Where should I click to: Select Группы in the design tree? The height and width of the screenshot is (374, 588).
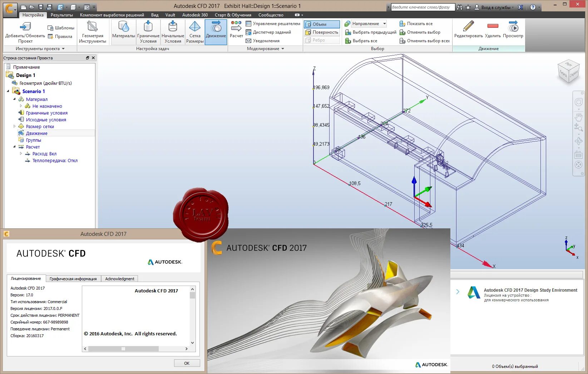(x=33, y=140)
